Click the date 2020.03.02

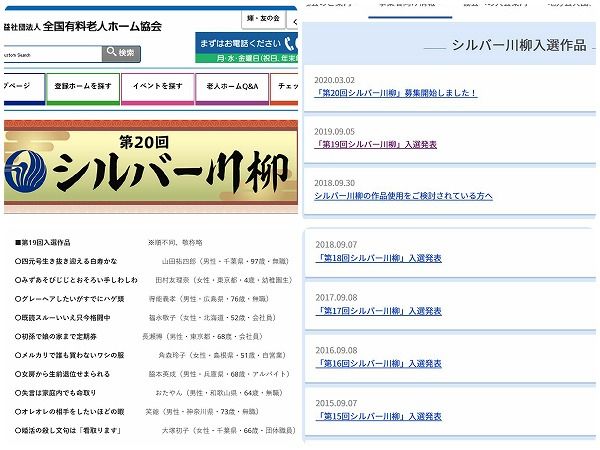(334, 80)
